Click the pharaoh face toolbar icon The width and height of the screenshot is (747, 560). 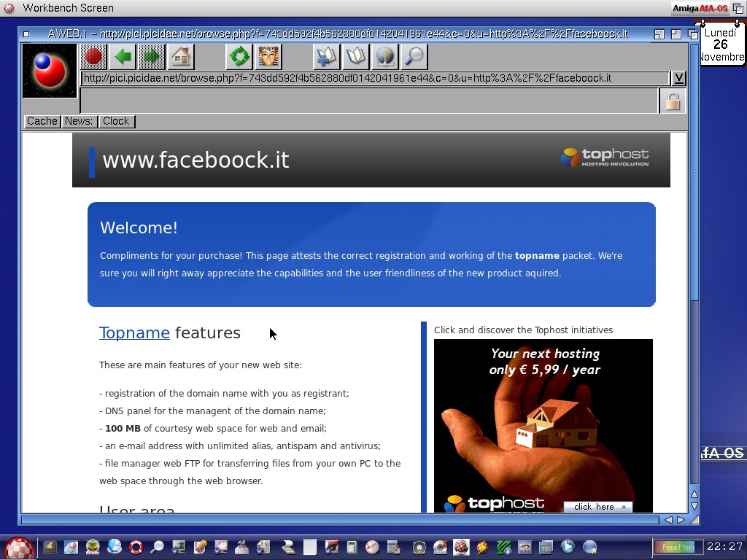point(268,57)
